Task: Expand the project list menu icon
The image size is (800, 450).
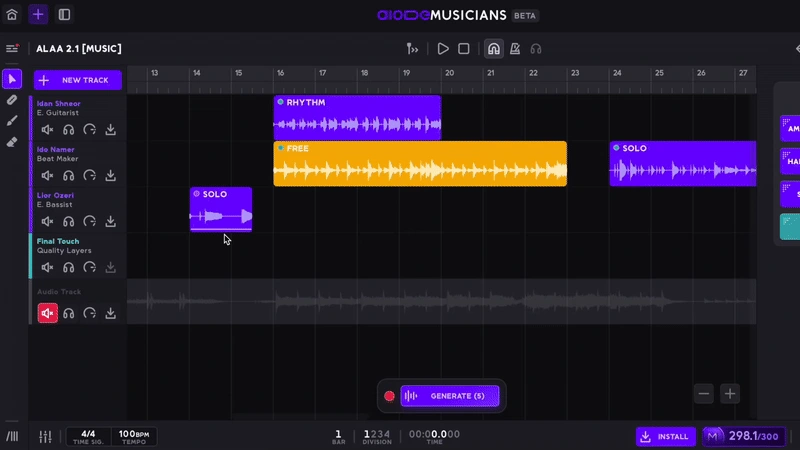Action: 12,48
